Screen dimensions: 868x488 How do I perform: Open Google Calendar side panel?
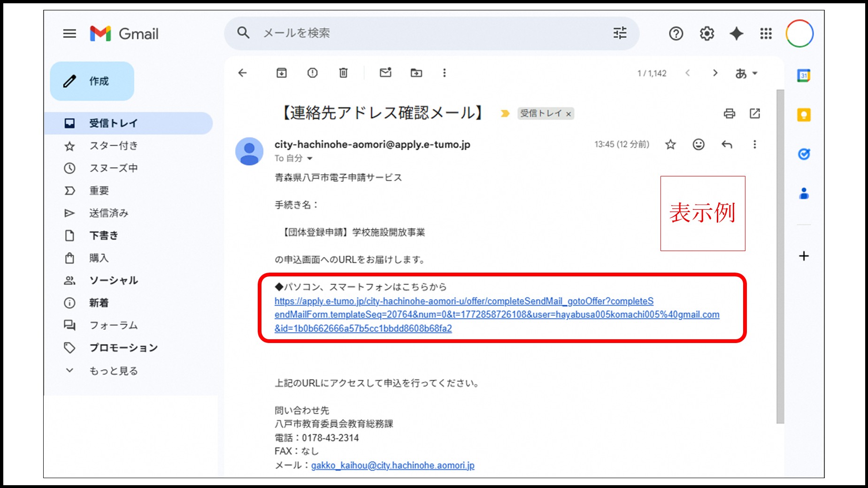[803, 75]
